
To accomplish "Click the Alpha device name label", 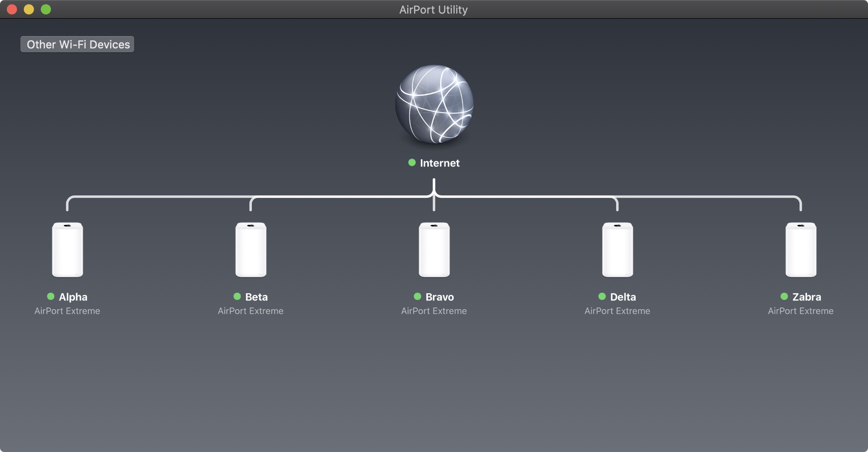I will 73,297.
